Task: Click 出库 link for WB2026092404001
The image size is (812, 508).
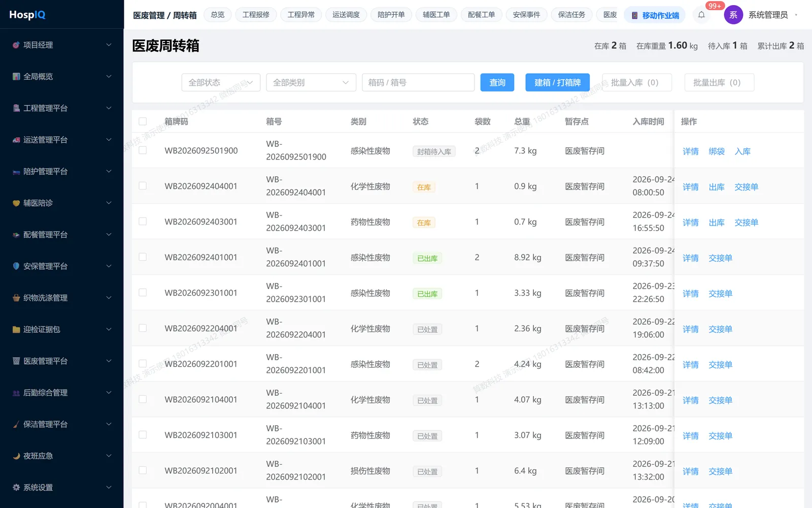Action: point(717,187)
